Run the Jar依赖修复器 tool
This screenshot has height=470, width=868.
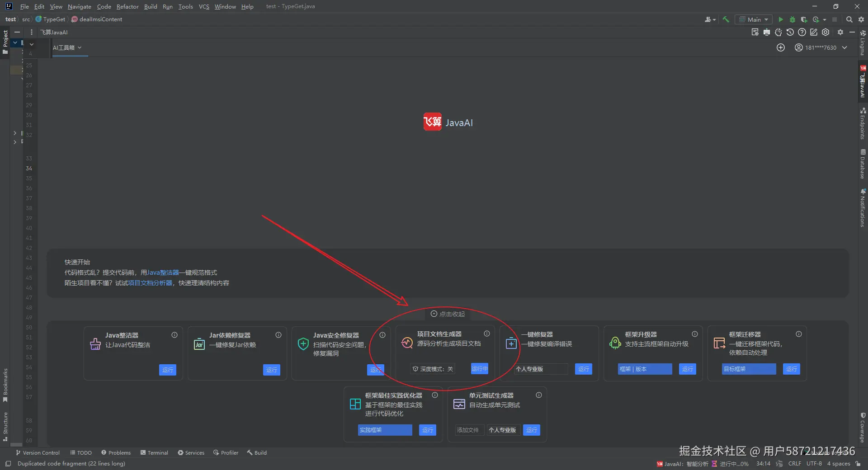tap(272, 370)
